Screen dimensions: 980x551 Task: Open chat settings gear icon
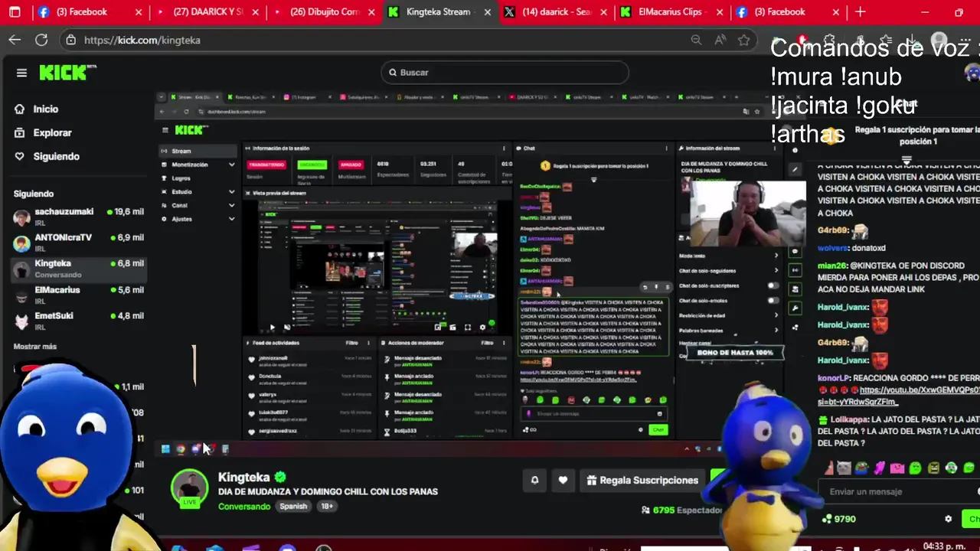tap(949, 519)
